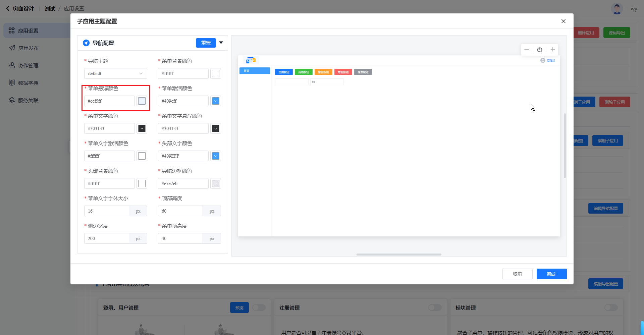Click the user profile avatar at top right
Screen dimensions: 644x335
pos(617,9)
